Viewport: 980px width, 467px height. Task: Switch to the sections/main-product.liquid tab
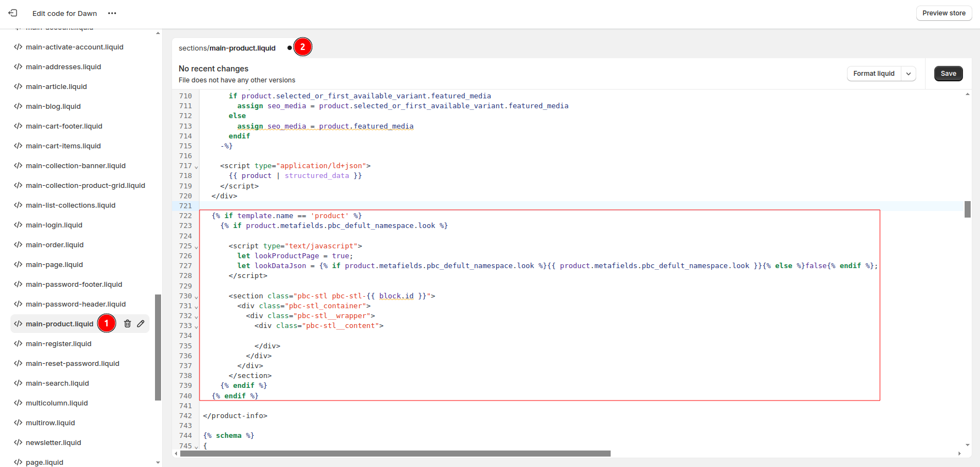coord(227,48)
